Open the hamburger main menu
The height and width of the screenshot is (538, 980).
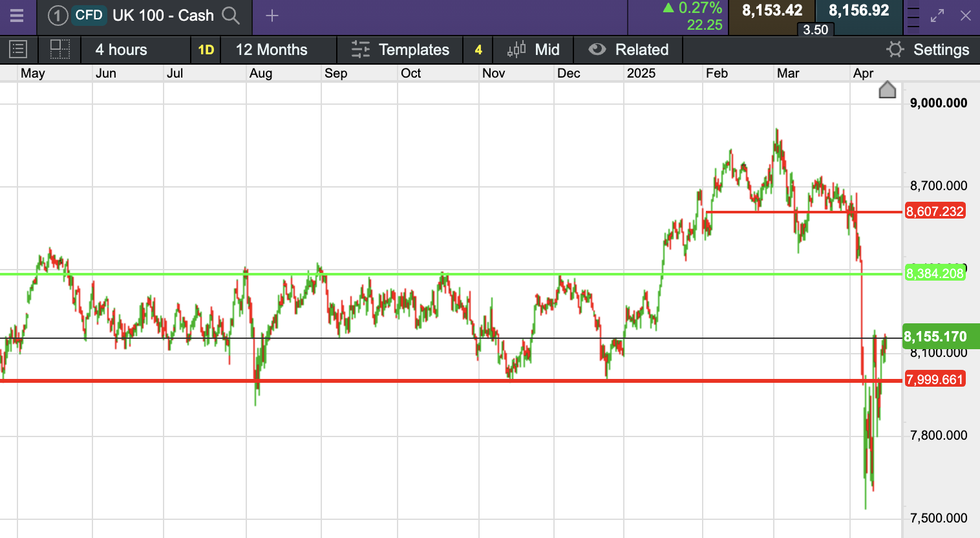click(17, 16)
